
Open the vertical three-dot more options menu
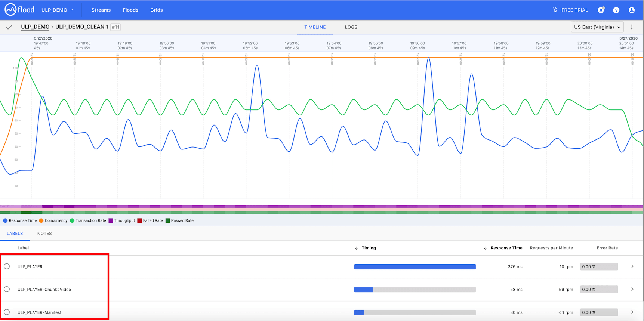coord(632,27)
